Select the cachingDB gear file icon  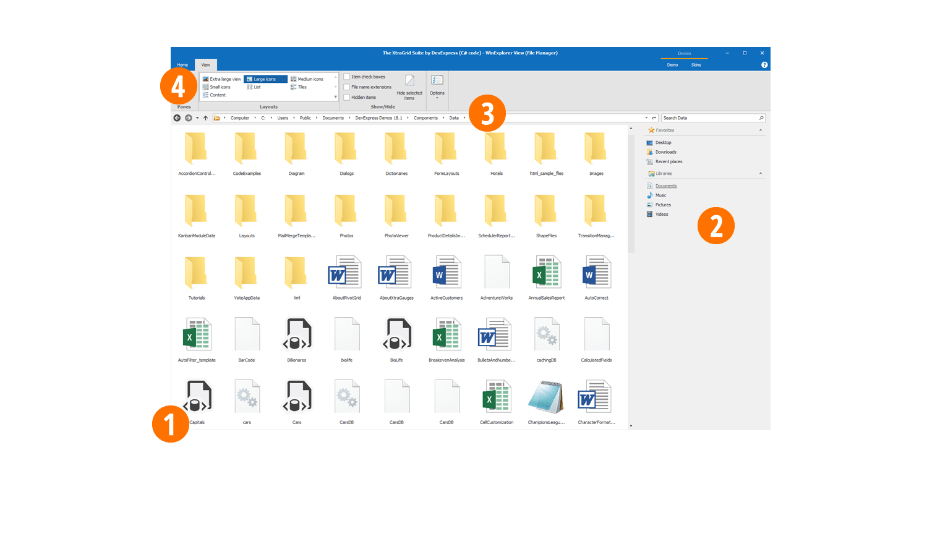546,334
